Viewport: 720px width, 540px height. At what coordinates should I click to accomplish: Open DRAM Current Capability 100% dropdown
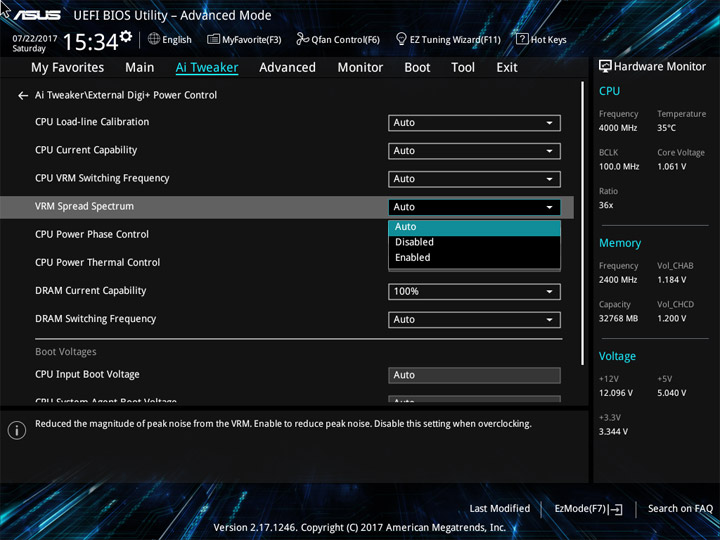[x=474, y=292]
